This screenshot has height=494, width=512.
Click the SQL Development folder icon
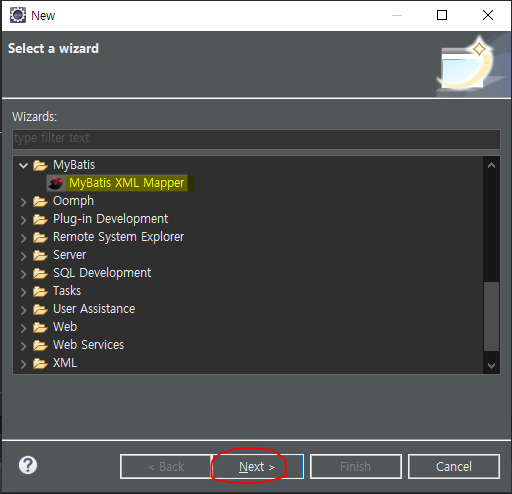coord(40,273)
